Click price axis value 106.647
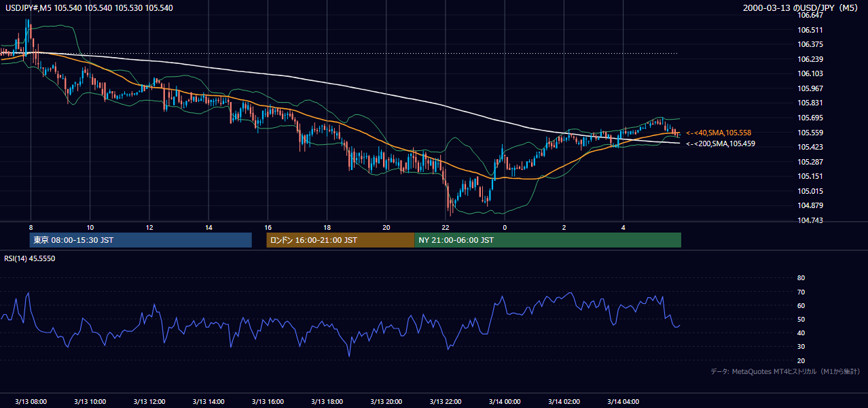 click(810, 15)
